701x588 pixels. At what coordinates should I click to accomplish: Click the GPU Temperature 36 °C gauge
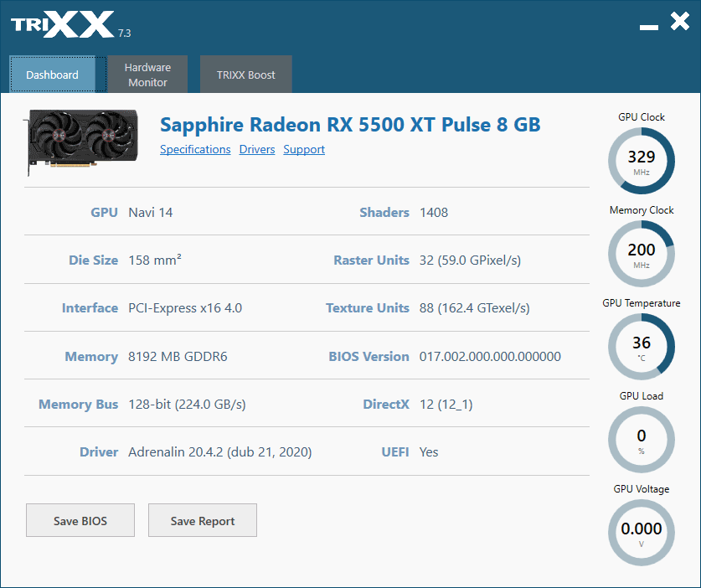pos(642,347)
